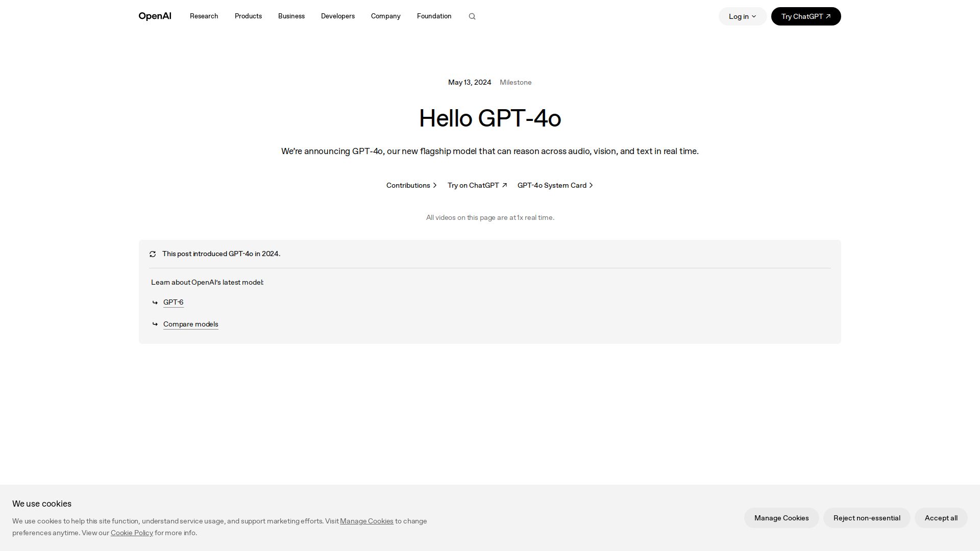Click the arrow icon next to Compare models
The height and width of the screenshot is (551, 980).
(155, 324)
